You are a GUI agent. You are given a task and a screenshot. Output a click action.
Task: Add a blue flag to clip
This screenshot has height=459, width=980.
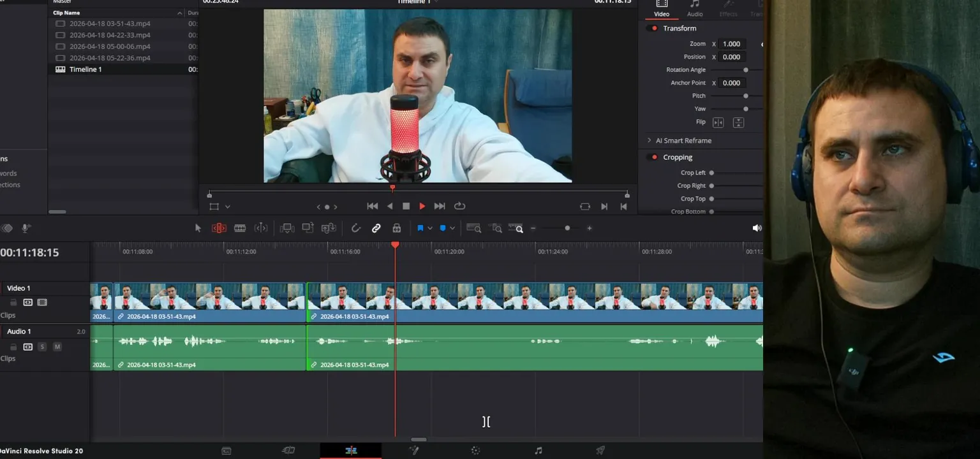[x=420, y=228]
